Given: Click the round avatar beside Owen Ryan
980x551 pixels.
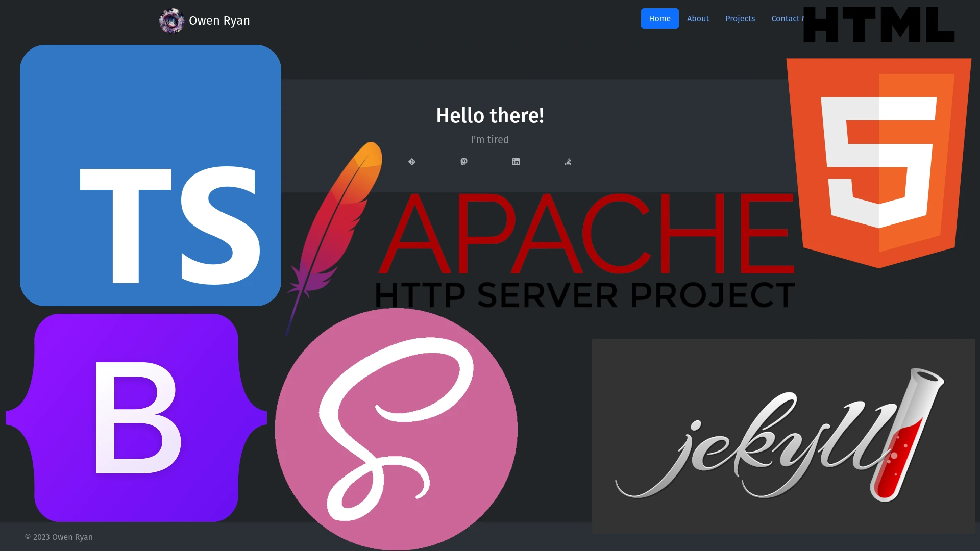Looking at the screenshot, I should pos(171,21).
